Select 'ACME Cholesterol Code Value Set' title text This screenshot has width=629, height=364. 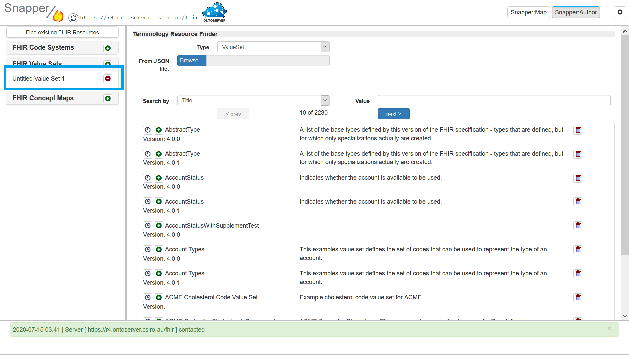[211, 297]
